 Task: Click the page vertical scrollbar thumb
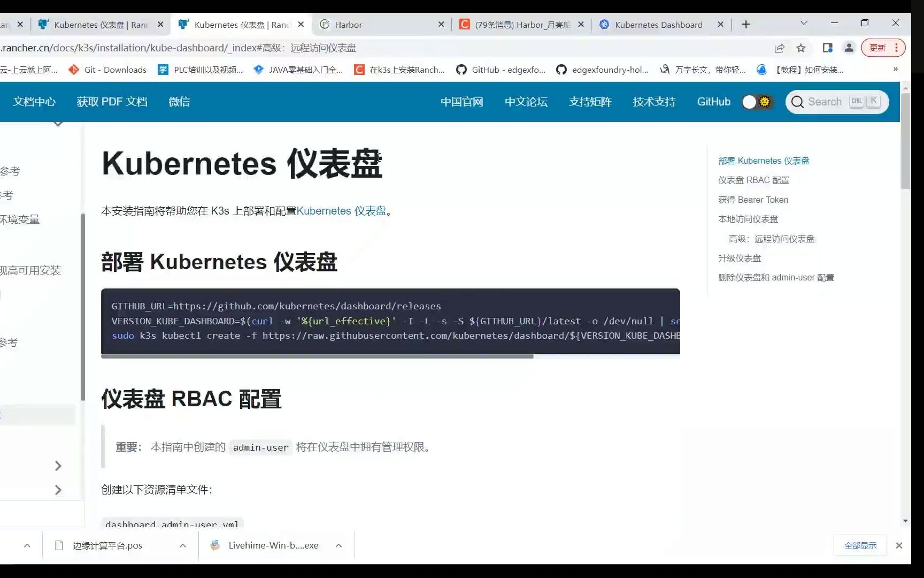click(905, 141)
